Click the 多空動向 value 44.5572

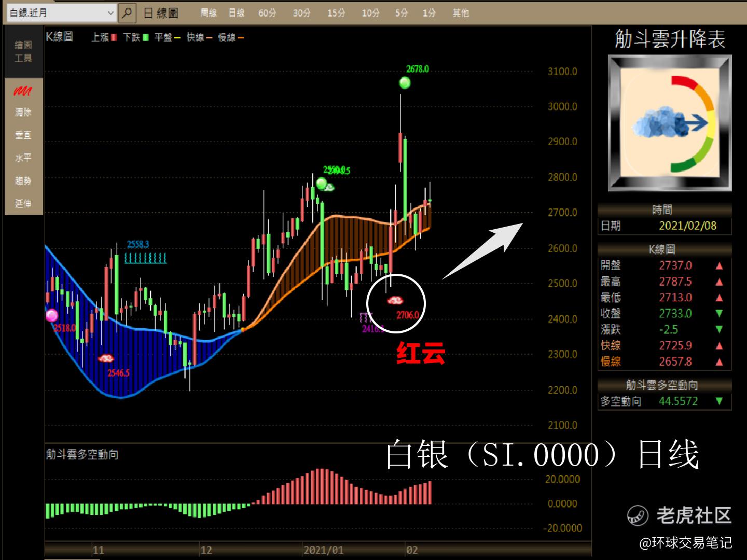[679, 401]
